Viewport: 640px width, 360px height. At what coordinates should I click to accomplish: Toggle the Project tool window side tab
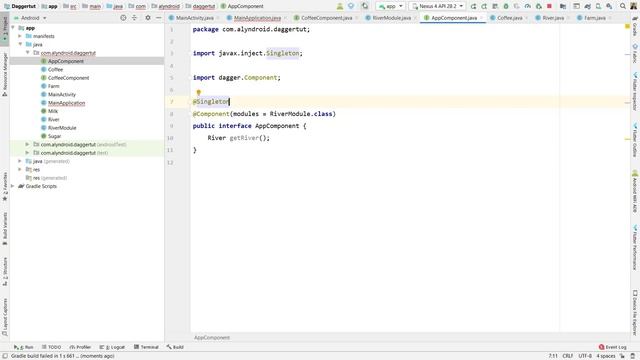click(x=5, y=29)
